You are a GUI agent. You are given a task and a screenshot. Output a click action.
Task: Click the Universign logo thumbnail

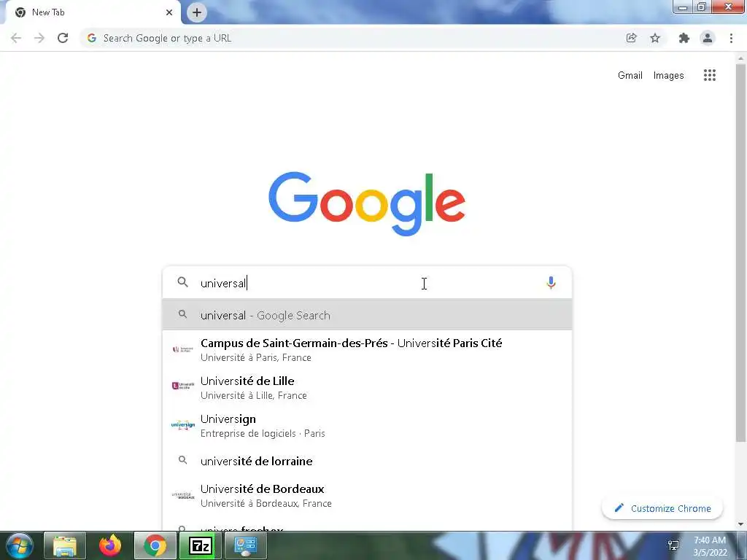tap(183, 424)
